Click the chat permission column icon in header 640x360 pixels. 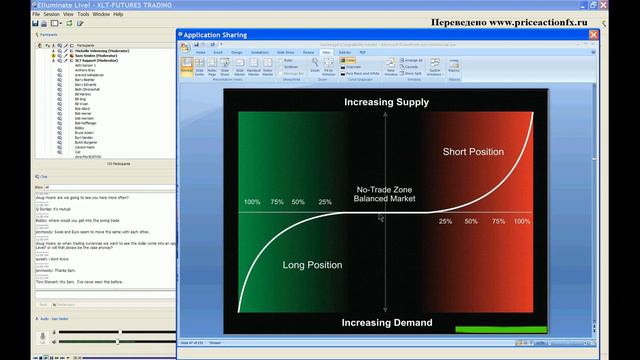coord(60,45)
